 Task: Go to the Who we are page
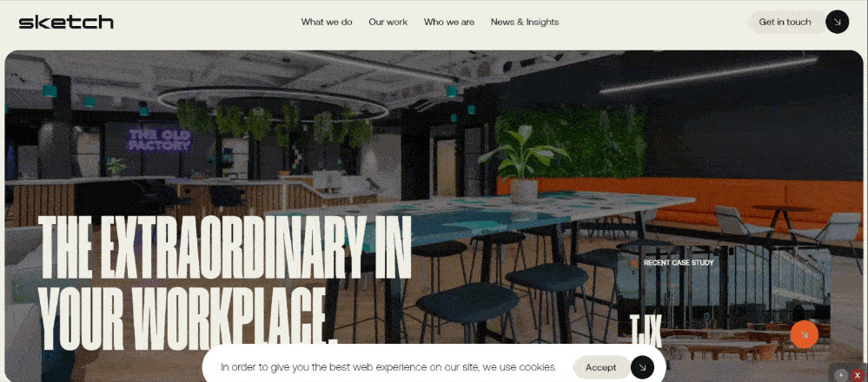tap(449, 22)
